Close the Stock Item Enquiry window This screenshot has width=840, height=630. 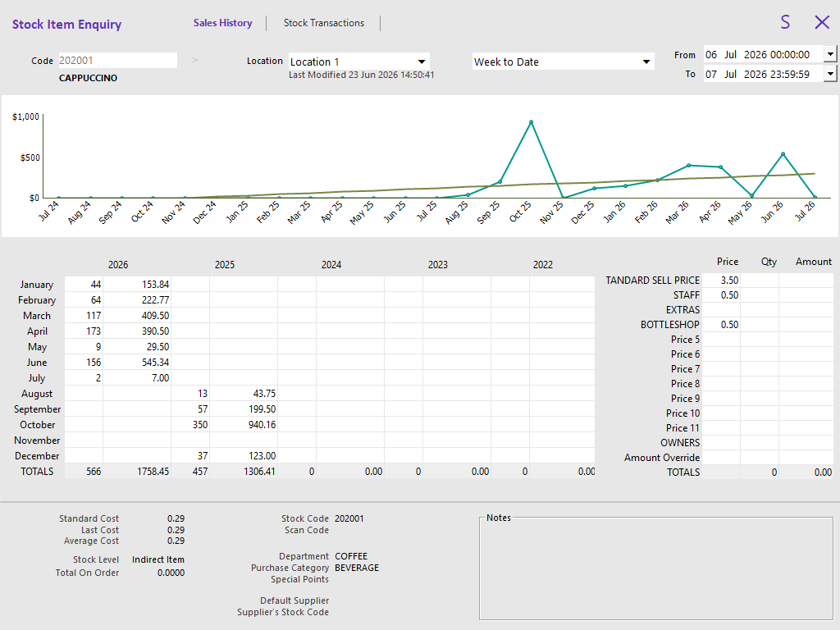822,22
